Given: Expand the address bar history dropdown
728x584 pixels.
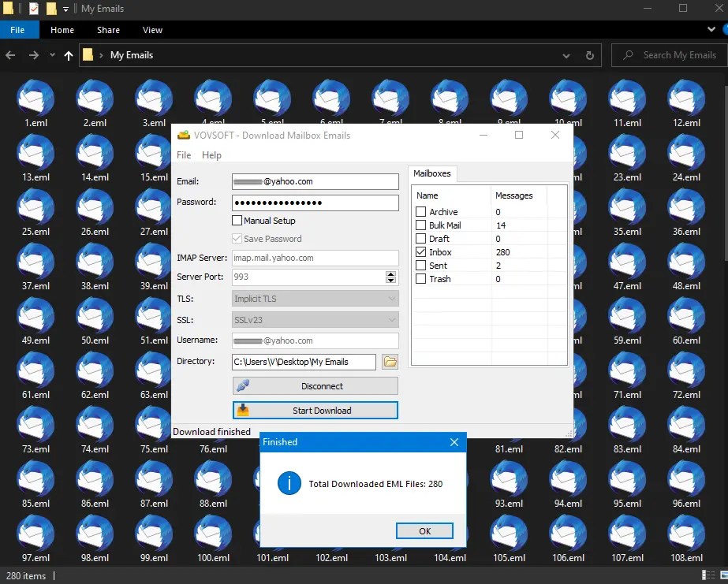Looking at the screenshot, I should tap(566, 55).
